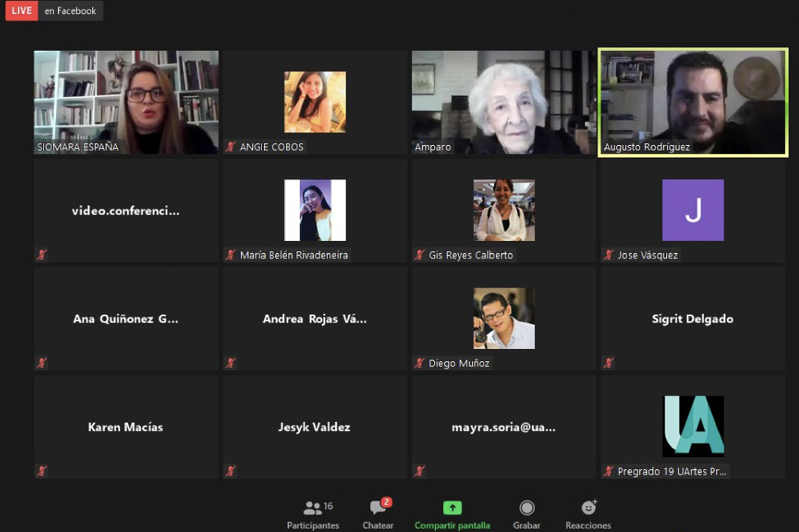The height and width of the screenshot is (532, 799).
Task: Open the Participantes panel icon
Action: [313, 508]
